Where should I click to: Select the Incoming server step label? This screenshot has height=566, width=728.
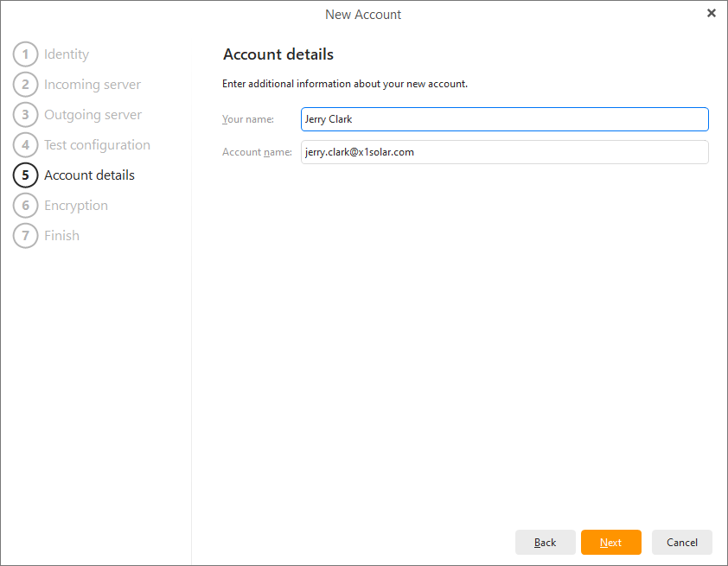click(x=93, y=85)
